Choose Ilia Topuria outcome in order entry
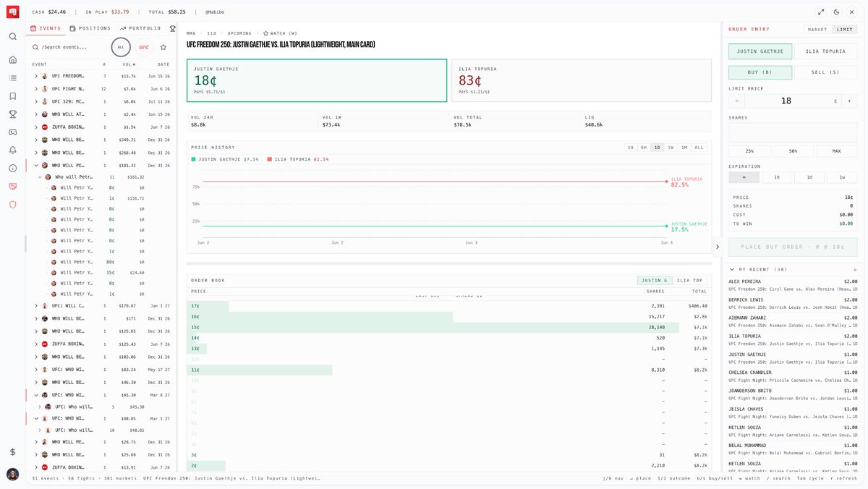Screen dimensions: 868x489 (x=825, y=51)
